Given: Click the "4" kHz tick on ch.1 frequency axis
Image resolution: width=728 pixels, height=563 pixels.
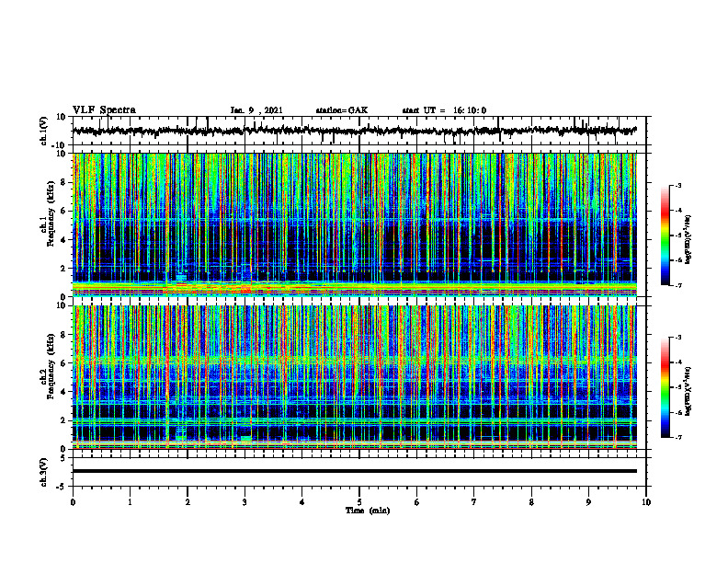Looking at the screenshot, I should click(63, 240).
